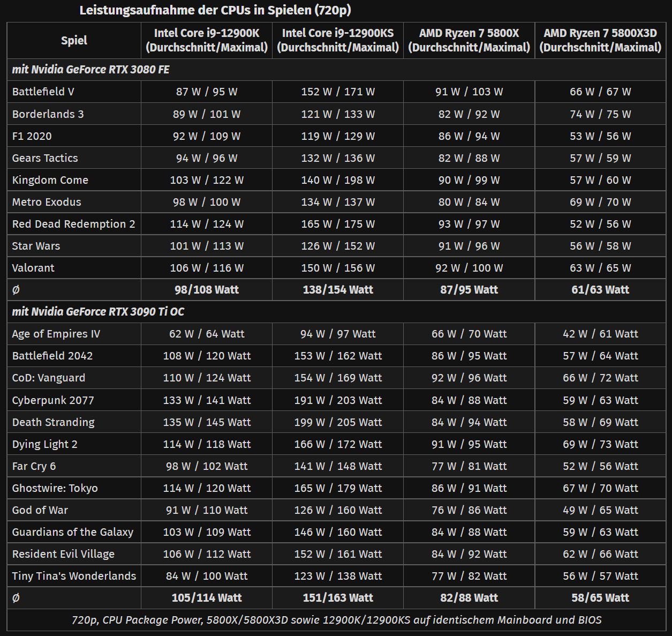Click the '82/88 Watt' average cell

pos(469,598)
